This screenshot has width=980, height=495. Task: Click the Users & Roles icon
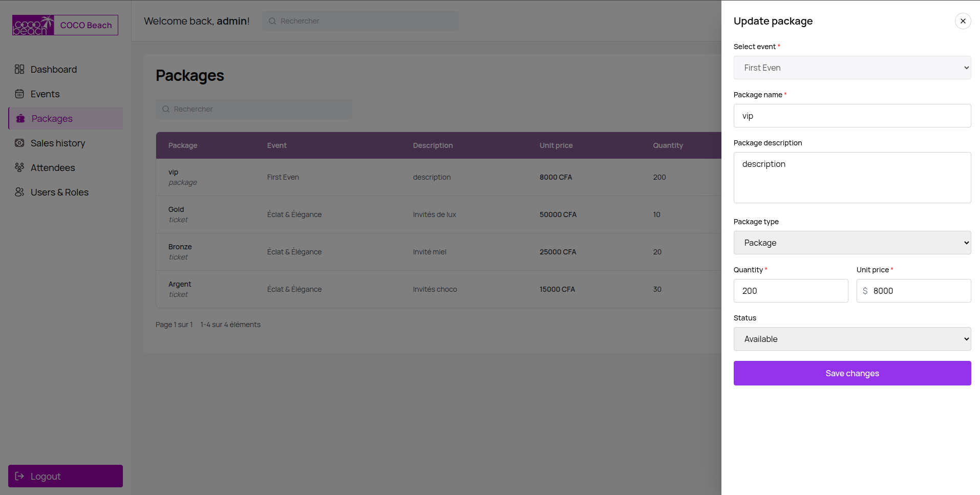(19, 192)
